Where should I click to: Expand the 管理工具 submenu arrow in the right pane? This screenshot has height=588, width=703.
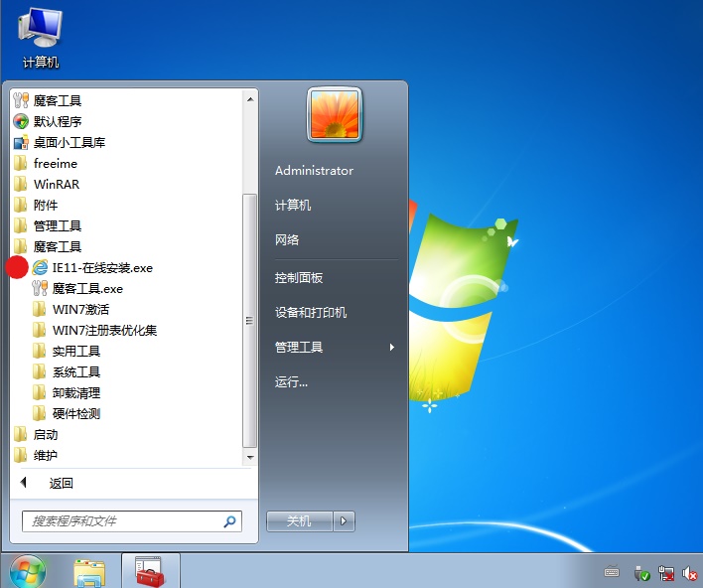[x=392, y=348]
